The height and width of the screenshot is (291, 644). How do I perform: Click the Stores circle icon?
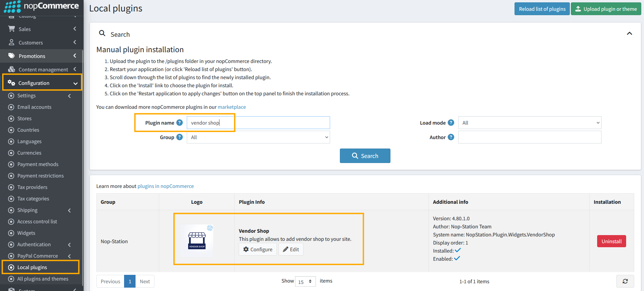[x=11, y=119]
